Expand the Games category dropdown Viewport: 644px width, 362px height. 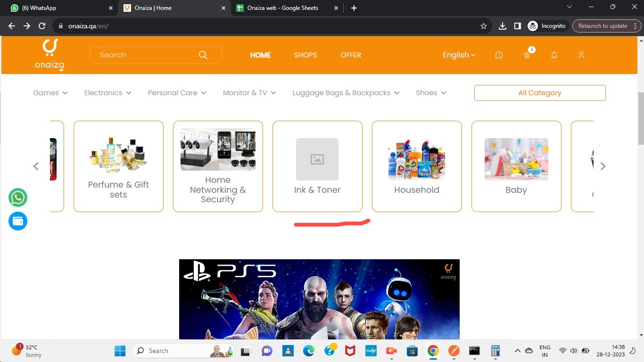(50, 93)
